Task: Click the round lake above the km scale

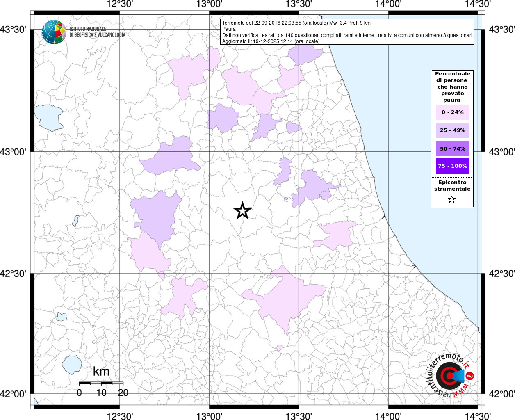Action: coord(72,364)
